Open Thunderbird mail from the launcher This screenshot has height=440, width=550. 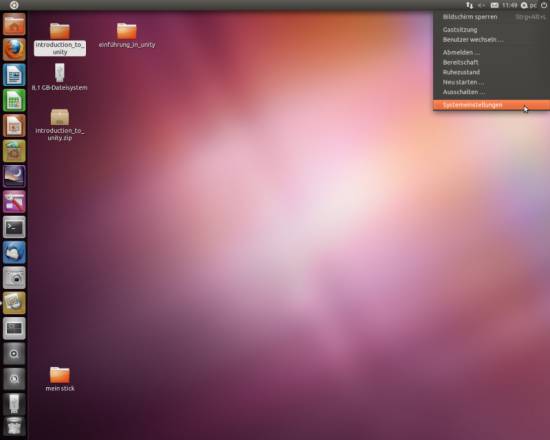[14, 252]
